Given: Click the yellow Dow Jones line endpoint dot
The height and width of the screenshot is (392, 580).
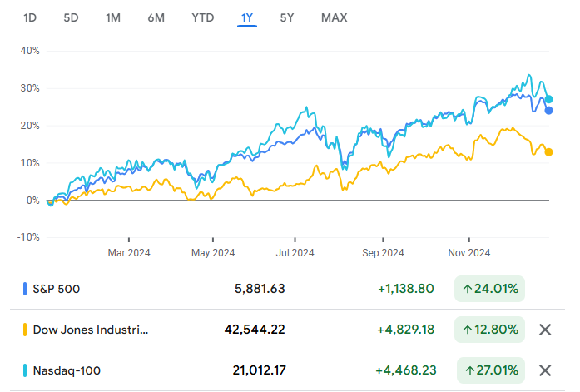Looking at the screenshot, I should (x=548, y=151).
